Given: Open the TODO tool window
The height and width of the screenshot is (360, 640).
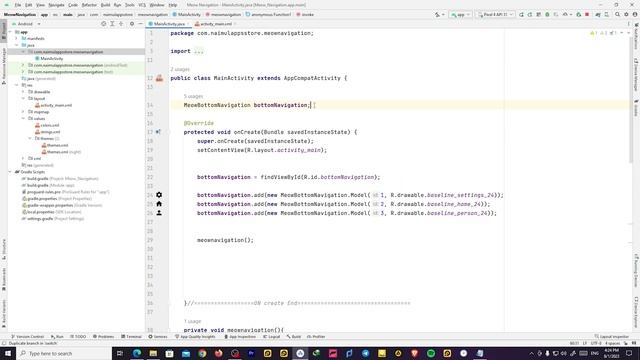Looking at the screenshot, I should coord(78,337).
